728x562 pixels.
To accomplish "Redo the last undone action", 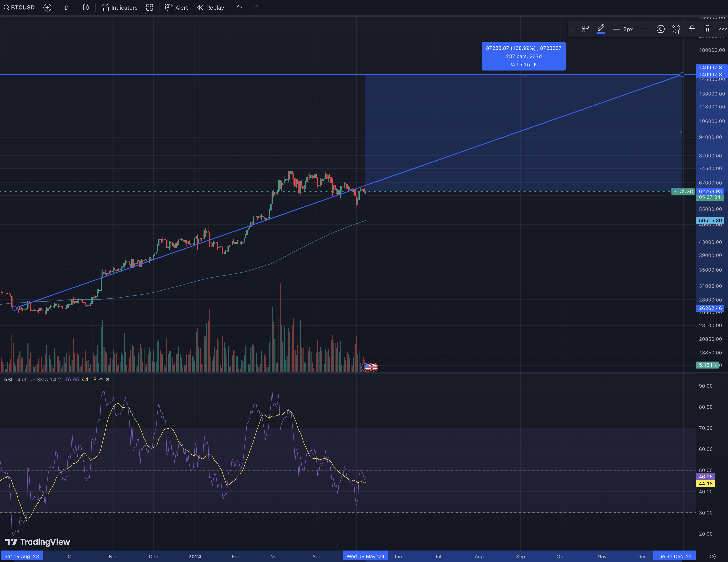I will 255,7.
